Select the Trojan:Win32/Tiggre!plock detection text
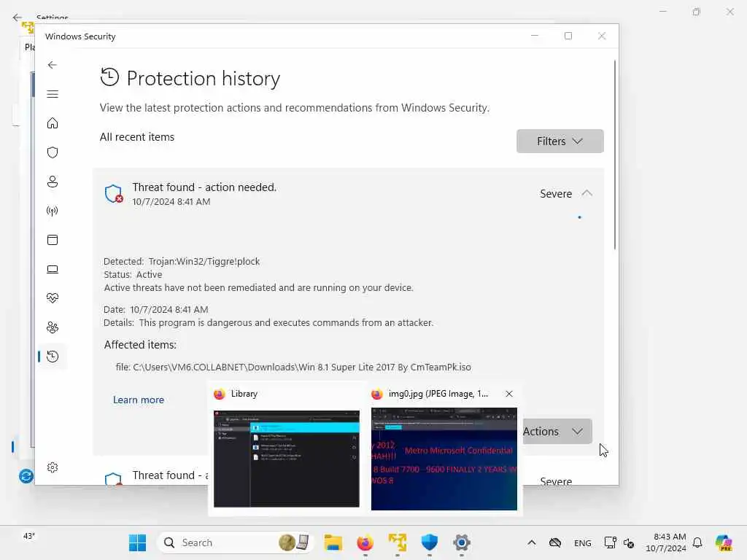Screen dimensions: 747x560 (204, 262)
